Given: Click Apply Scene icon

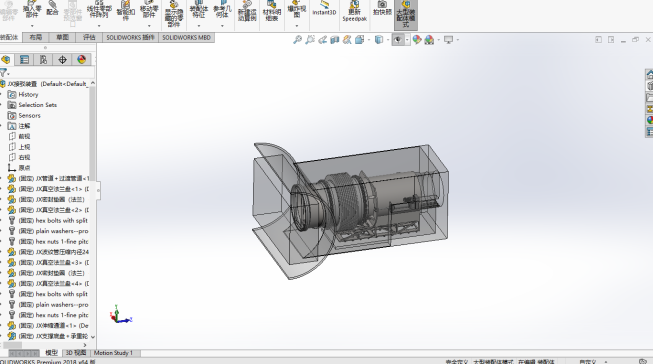Looking at the screenshot, I should pos(429,40).
